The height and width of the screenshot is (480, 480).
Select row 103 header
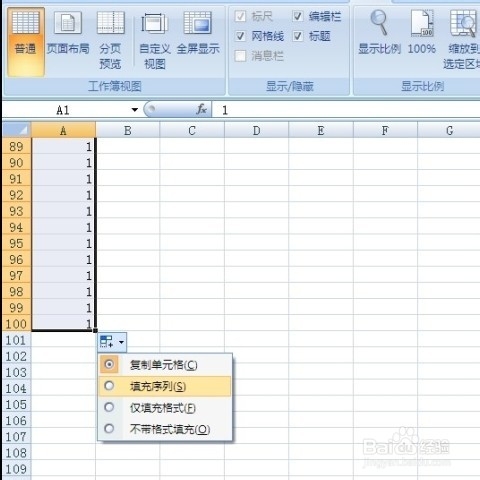(16, 372)
